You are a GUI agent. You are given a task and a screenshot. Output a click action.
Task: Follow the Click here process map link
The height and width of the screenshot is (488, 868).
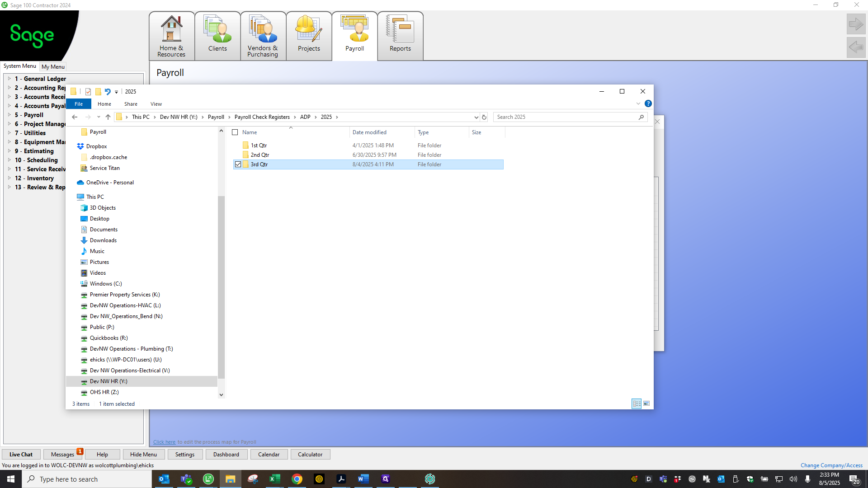[164, 442]
